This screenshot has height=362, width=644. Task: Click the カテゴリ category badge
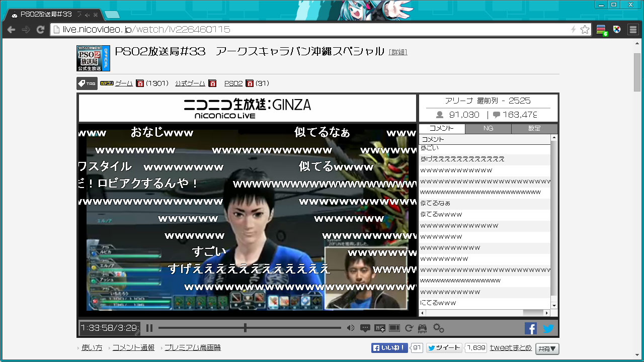(107, 83)
